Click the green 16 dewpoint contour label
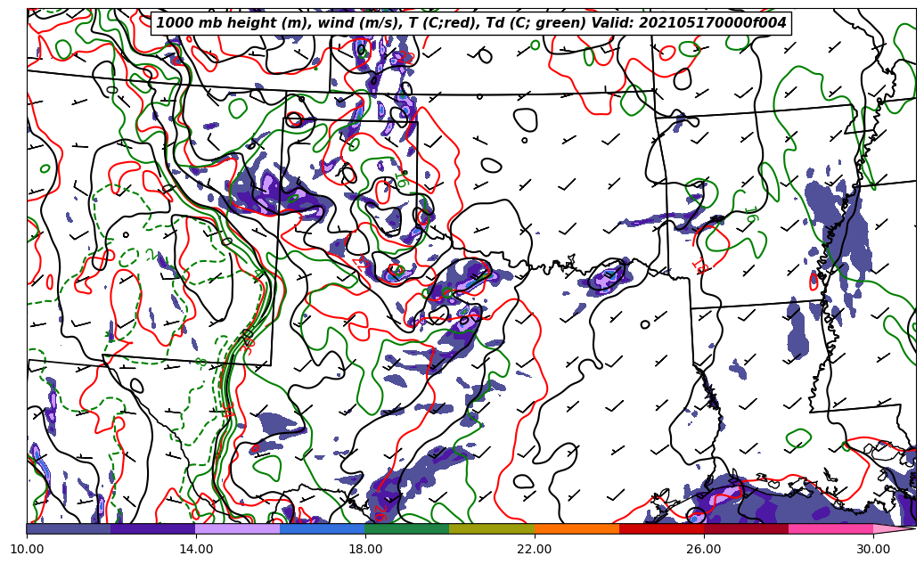Screen dimensions: 924x564 [x=751, y=215]
